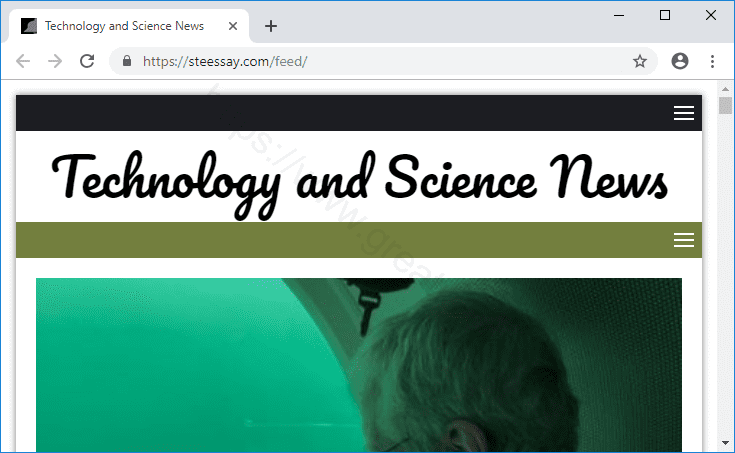Viewport: 735px width, 453px height.
Task: Open the featured green article image
Action: tap(359, 365)
